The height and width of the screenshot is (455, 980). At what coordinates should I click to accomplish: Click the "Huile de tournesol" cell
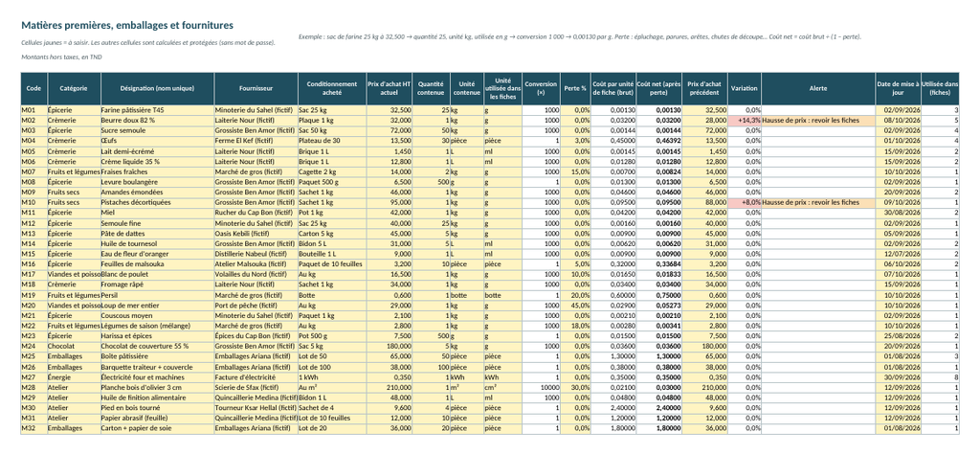(x=158, y=243)
